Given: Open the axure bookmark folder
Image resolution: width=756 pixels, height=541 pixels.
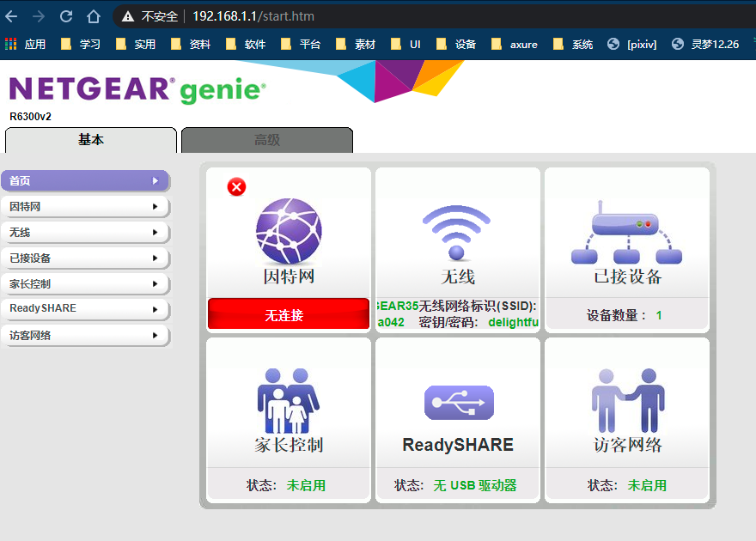Looking at the screenshot, I should pos(514,45).
